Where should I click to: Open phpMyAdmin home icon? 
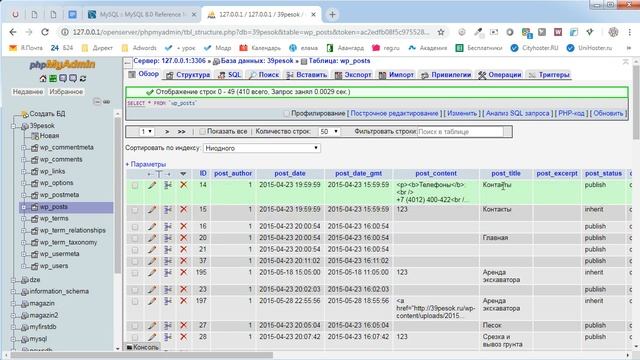(x=43, y=78)
